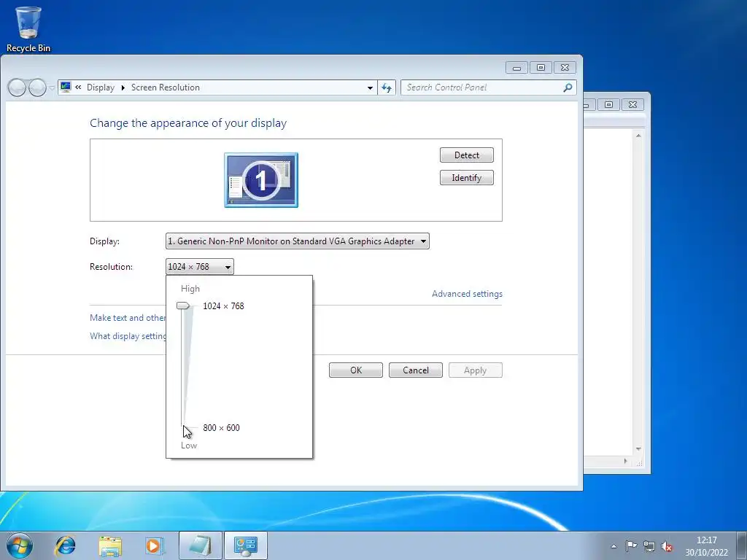
Task: Open the Windows Start button
Action: tap(19, 545)
